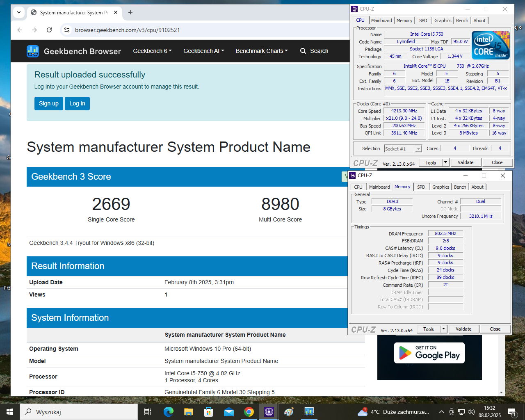
Task: Open the Geekbench AI dropdown menu
Action: [x=204, y=51]
